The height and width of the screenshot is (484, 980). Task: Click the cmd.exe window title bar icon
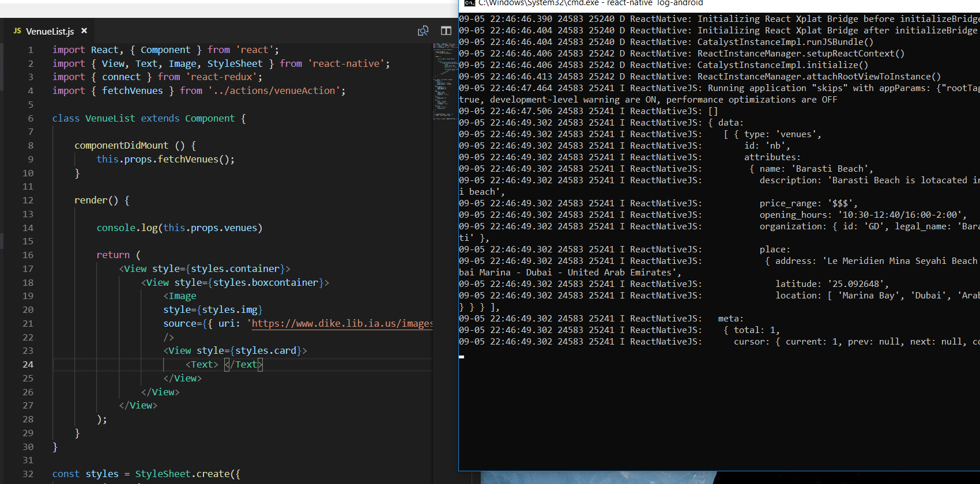coord(469,3)
